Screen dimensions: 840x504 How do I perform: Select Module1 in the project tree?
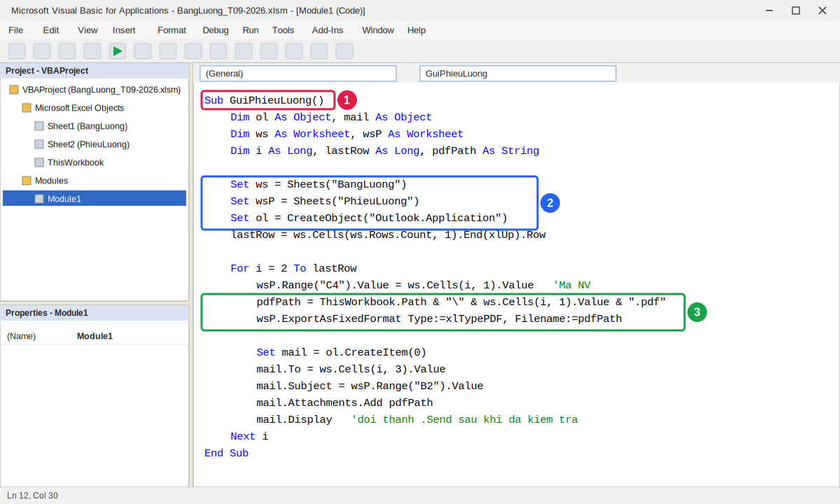click(x=94, y=199)
